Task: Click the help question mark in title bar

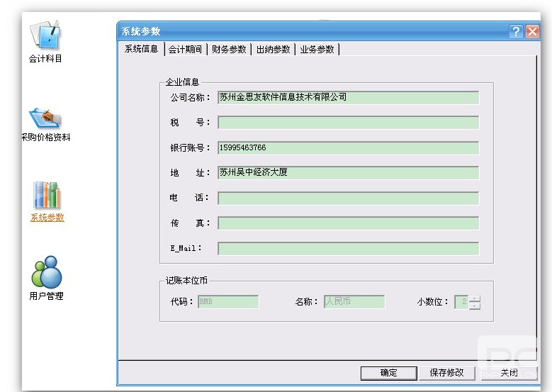Action: click(516, 32)
